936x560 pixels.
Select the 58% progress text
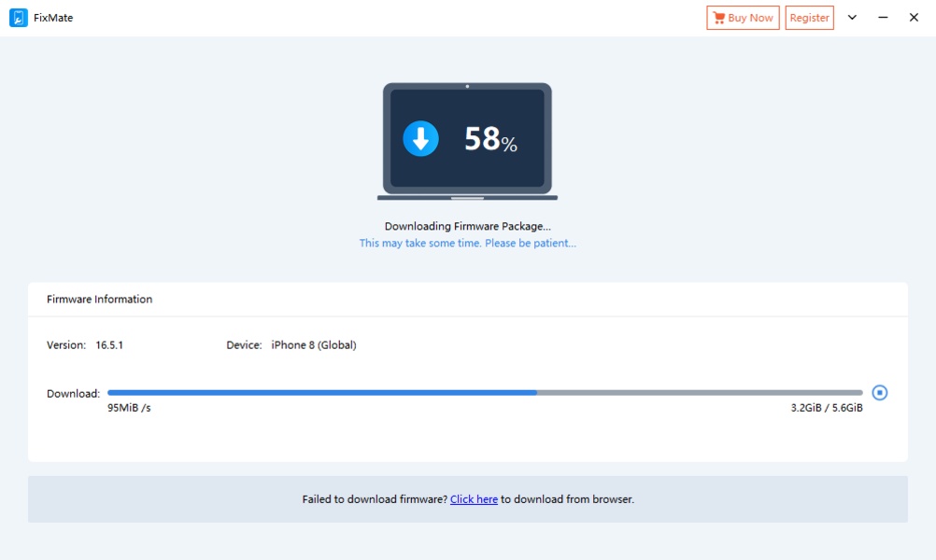(490, 139)
